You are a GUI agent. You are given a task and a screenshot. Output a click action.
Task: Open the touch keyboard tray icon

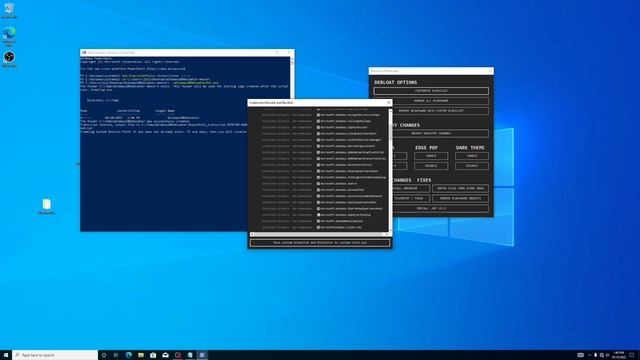(x=580, y=355)
